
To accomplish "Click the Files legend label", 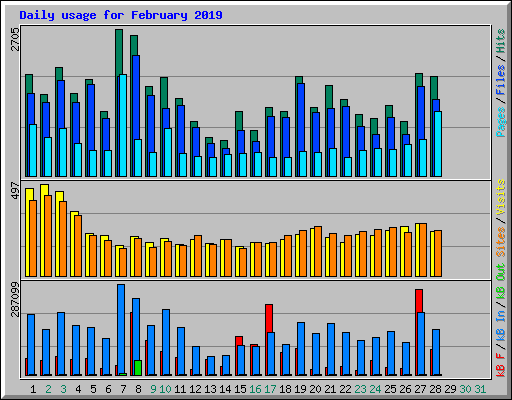I will pyautogui.click(x=501, y=80).
